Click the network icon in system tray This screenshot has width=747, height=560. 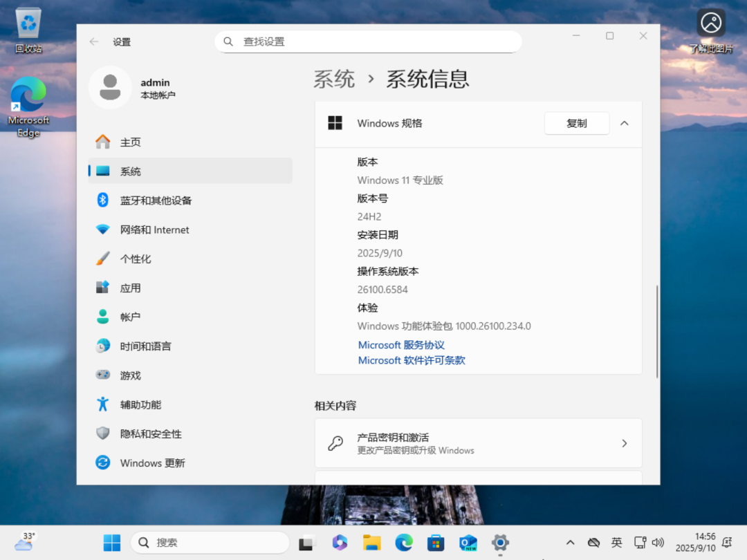coord(640,543)
